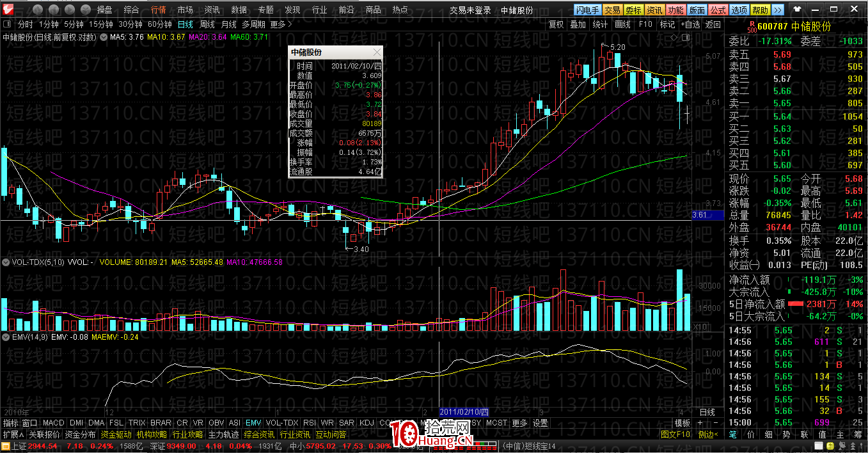Viewport: 868px width, 453px height.
Task: Select the KDJ indicator tab
Action: [367, 423]
